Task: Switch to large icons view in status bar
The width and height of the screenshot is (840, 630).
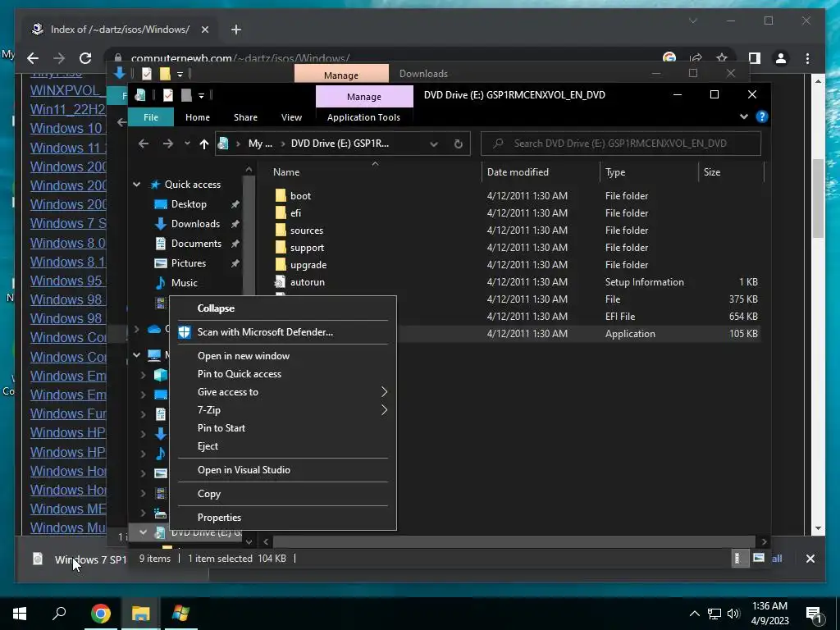Action: pyautogui.click(x=759, y=558)
